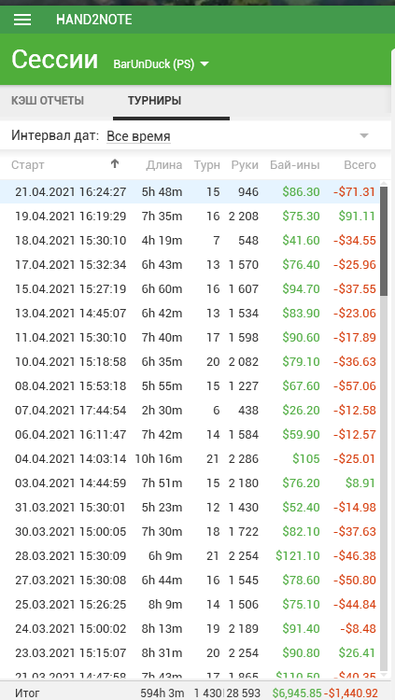395x700 pixels.
Task: Sort by the Бай-ины column header
Action: 295,165
